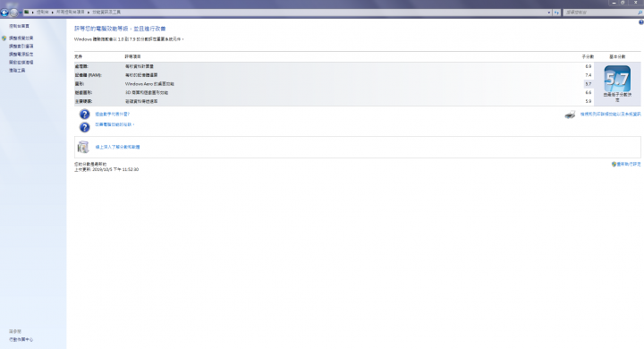This screenshot has height=349, width=644.
Task: Open the recent pages dropdown beside Forward
Action: click(20, 13)
